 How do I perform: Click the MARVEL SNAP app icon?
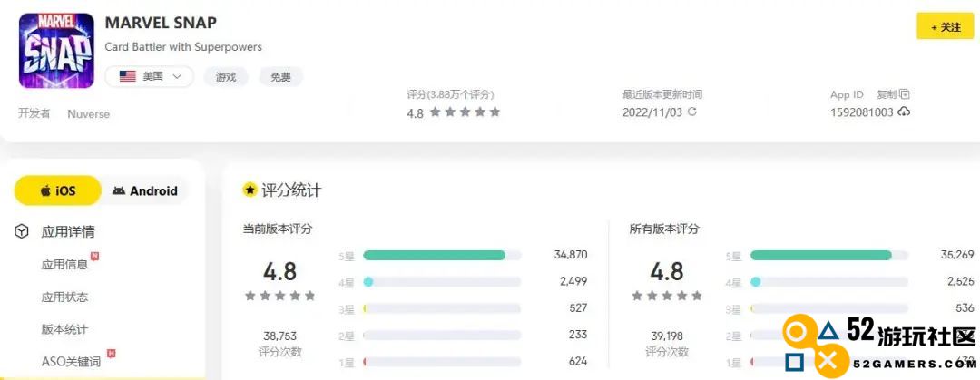pos(56,51)
